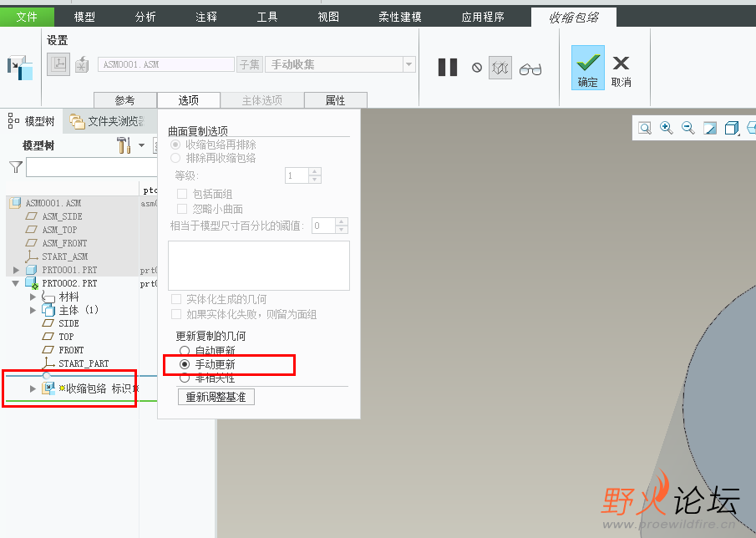Open the 选项 panel tab
Viewport: 756px width, 538px height.
point(189,100)
